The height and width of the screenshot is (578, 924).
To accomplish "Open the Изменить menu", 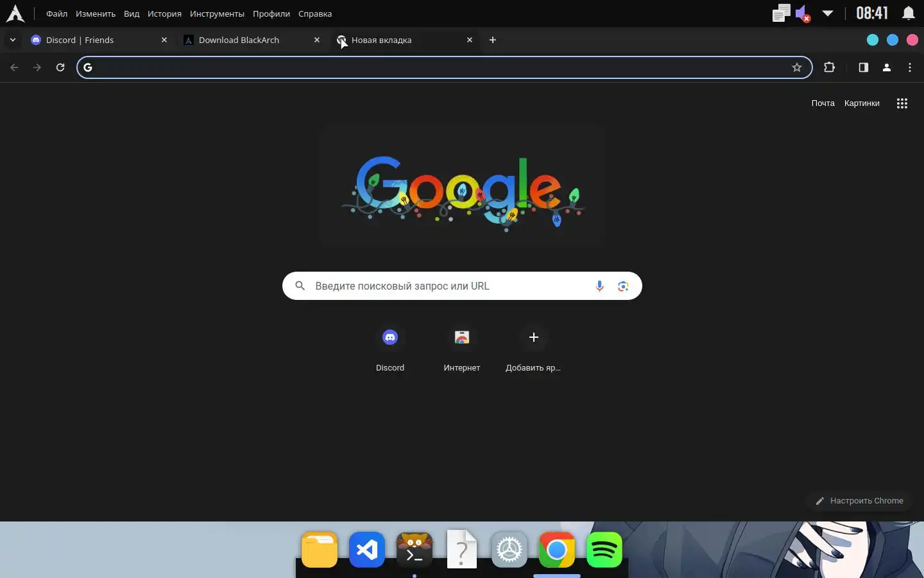I will pos(96,13).
